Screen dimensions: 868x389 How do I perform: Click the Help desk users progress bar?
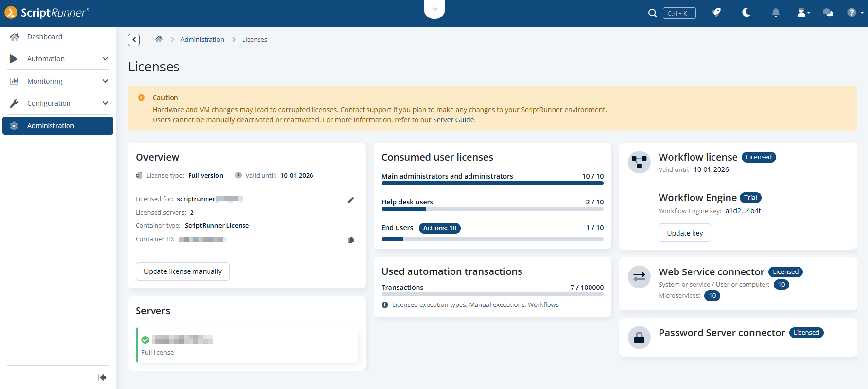click(492, 209)
